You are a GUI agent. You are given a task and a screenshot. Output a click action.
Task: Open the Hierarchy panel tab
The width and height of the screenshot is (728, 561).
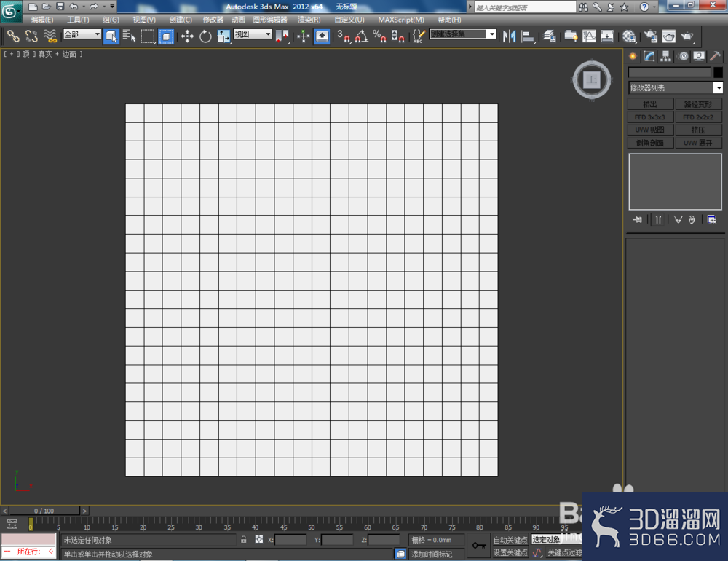(666, 56)
